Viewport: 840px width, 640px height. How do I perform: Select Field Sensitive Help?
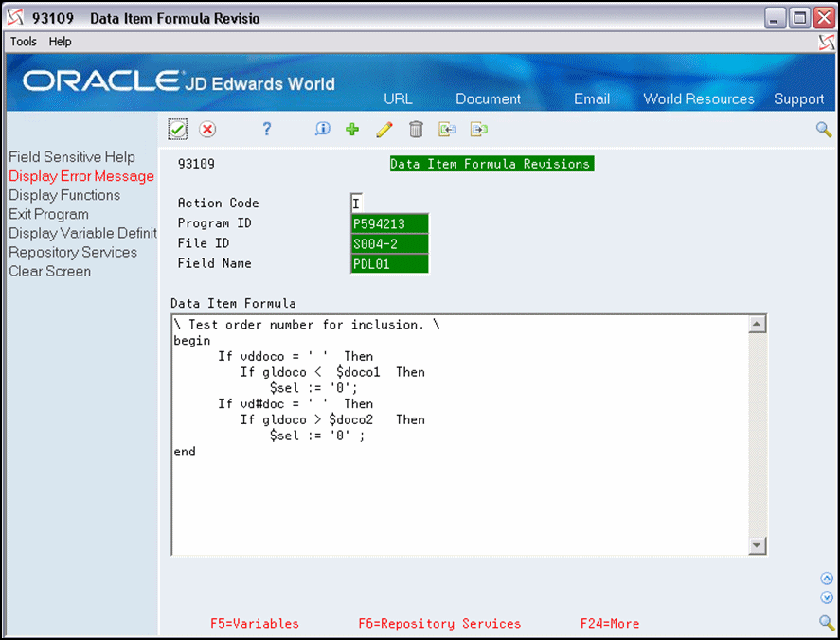[72, 157]
